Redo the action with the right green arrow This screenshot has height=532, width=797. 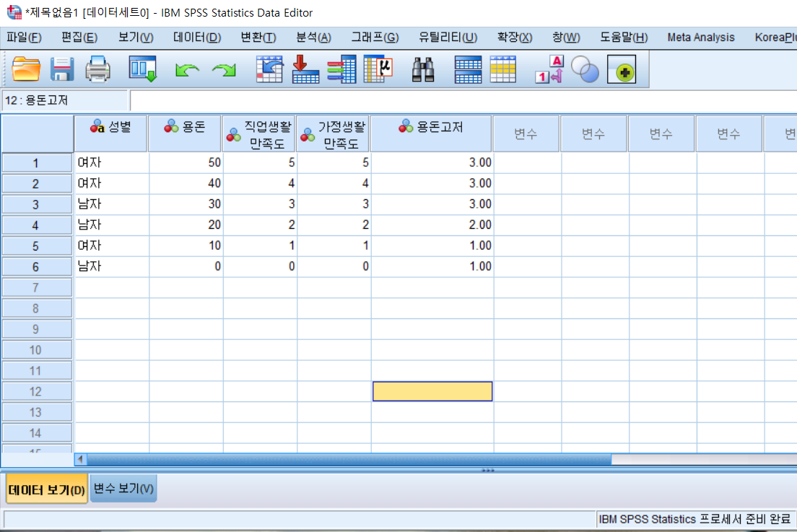pos(224,69)
